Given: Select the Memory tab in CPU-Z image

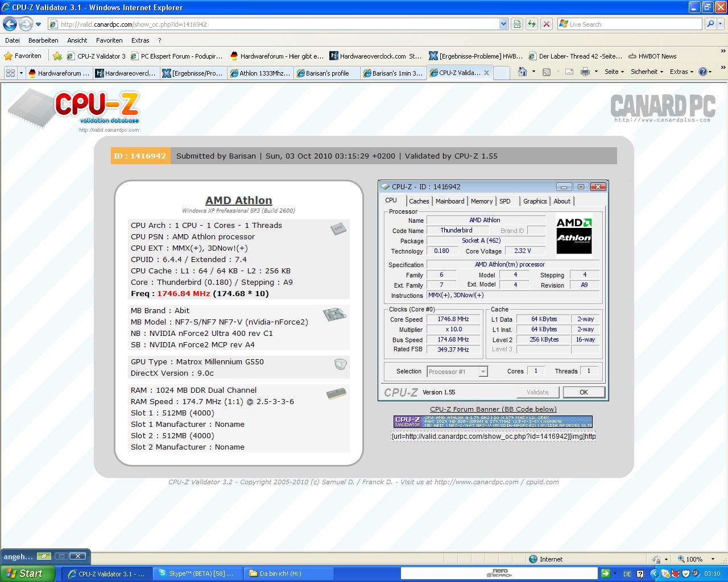Looking at the screenshot, I should pos(481,201).
